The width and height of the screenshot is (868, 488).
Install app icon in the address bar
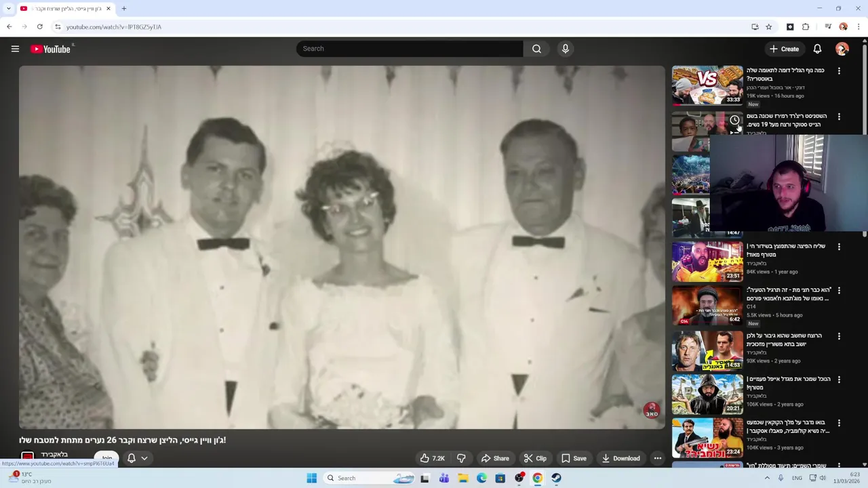point(755,26)
